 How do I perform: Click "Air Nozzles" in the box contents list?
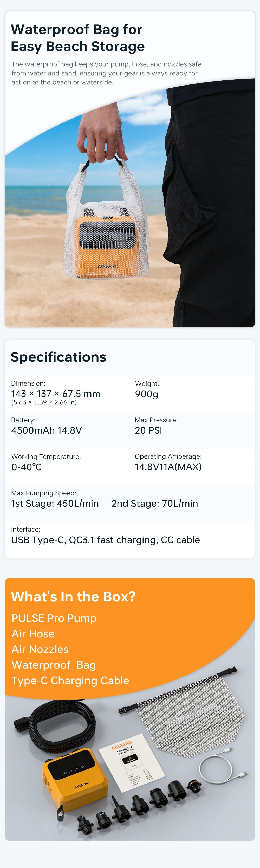click(40, 649)
